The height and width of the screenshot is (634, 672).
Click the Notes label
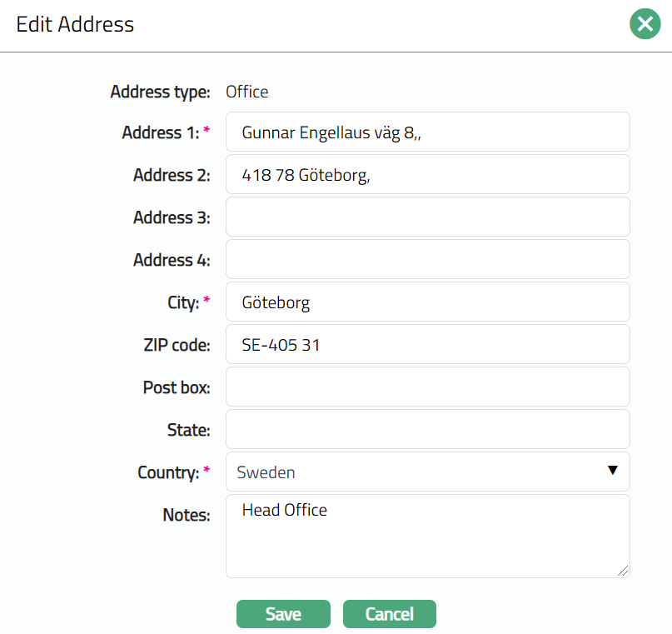tap(187, 515)
